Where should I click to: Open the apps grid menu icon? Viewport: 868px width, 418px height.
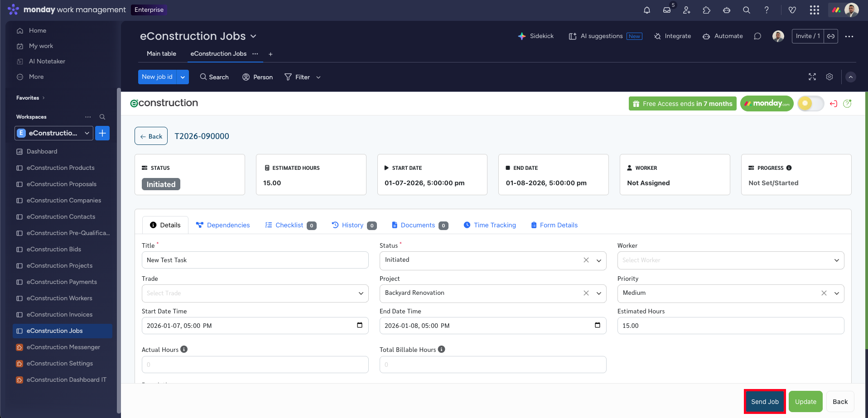pos(814,10)
